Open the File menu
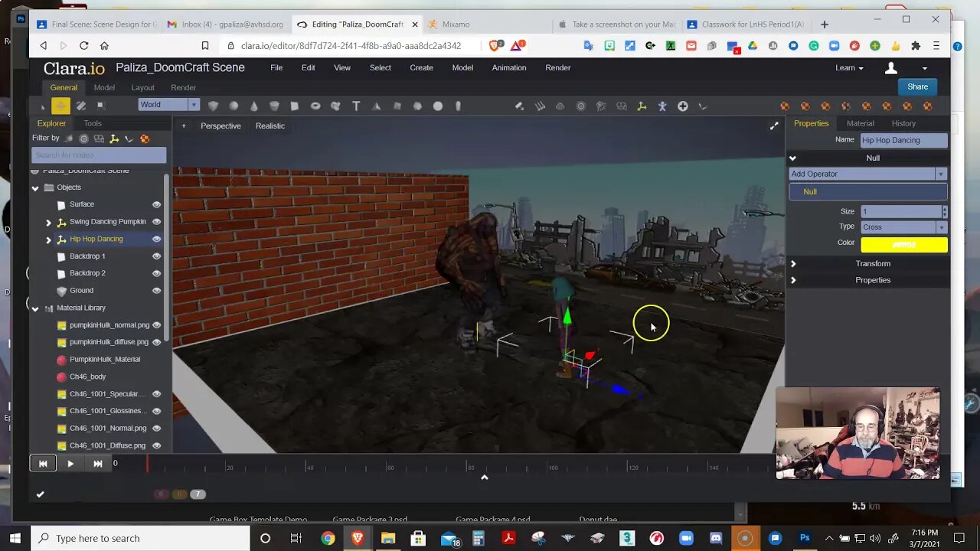Viewport: 980px width, 551px height. pos(276,67)
